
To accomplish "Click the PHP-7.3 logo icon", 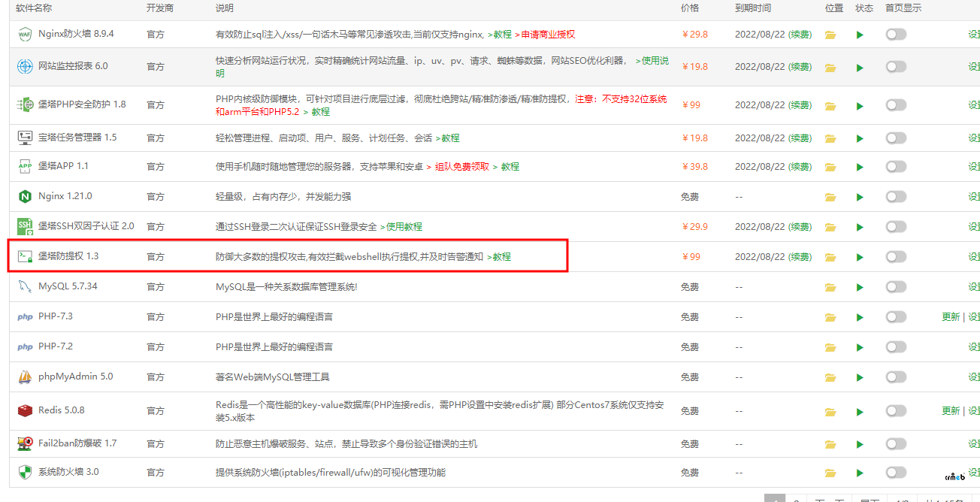I will pyautogui.click(x=25, y=316).
